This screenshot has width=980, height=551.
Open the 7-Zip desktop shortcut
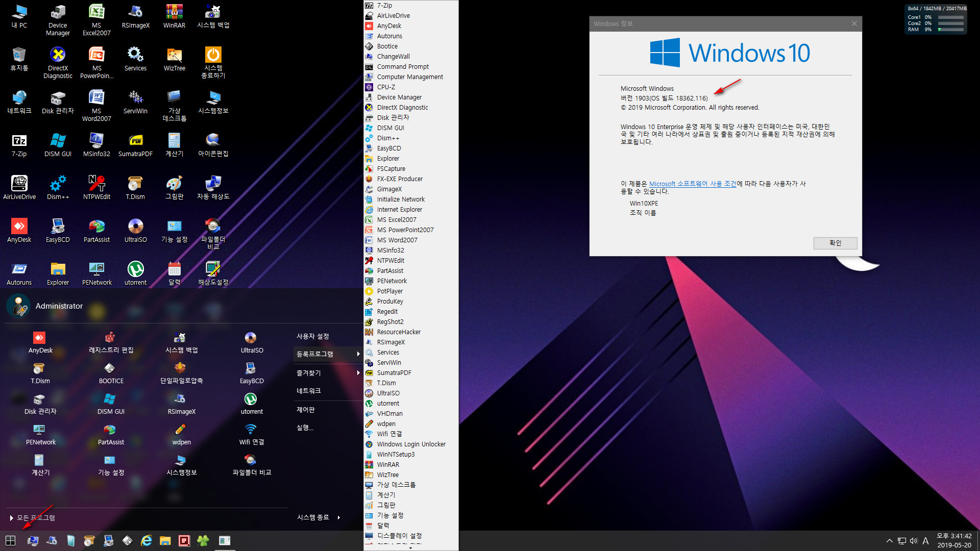19,145
